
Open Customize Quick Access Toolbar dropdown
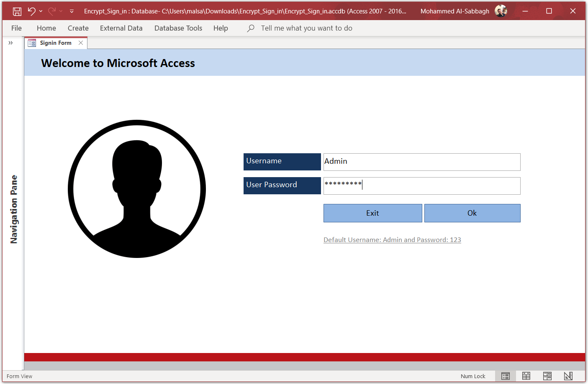click(x=72, y=11)
